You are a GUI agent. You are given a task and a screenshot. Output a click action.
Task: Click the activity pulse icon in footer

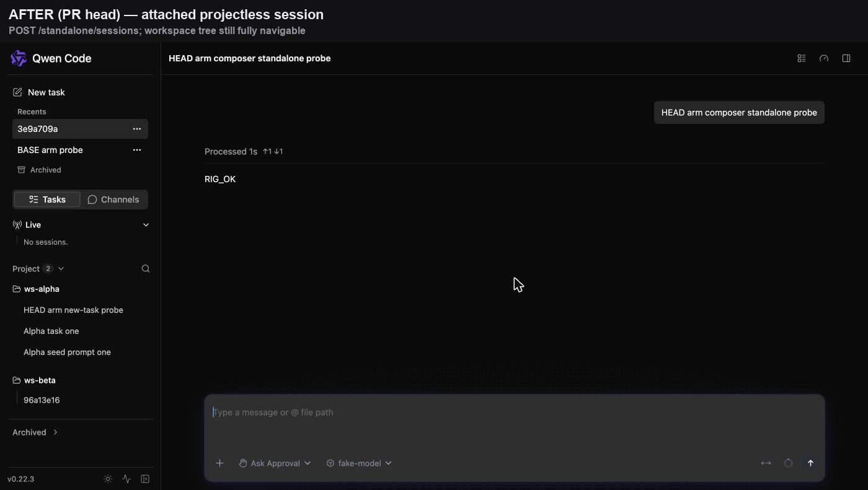(x=126, y=479)
